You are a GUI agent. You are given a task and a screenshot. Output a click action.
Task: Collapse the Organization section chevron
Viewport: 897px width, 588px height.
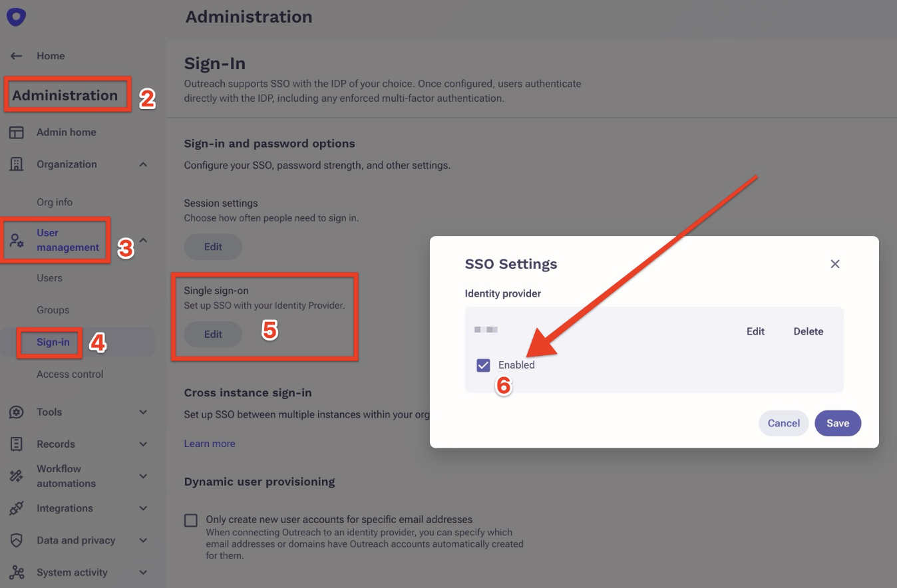(x=143, y=164)
